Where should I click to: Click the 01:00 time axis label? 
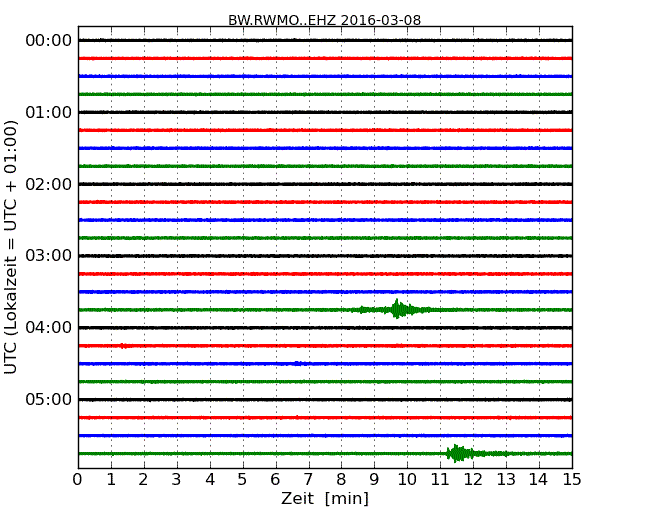click(49, 112)
